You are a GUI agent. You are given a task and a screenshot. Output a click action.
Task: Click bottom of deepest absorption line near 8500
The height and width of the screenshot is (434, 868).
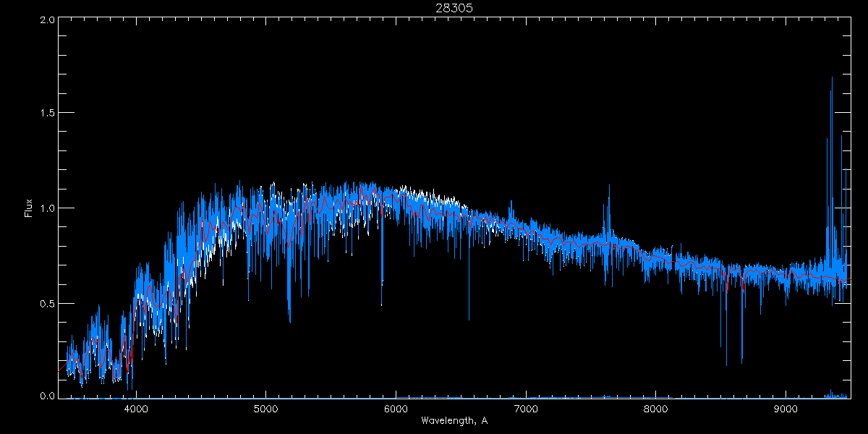726,365
